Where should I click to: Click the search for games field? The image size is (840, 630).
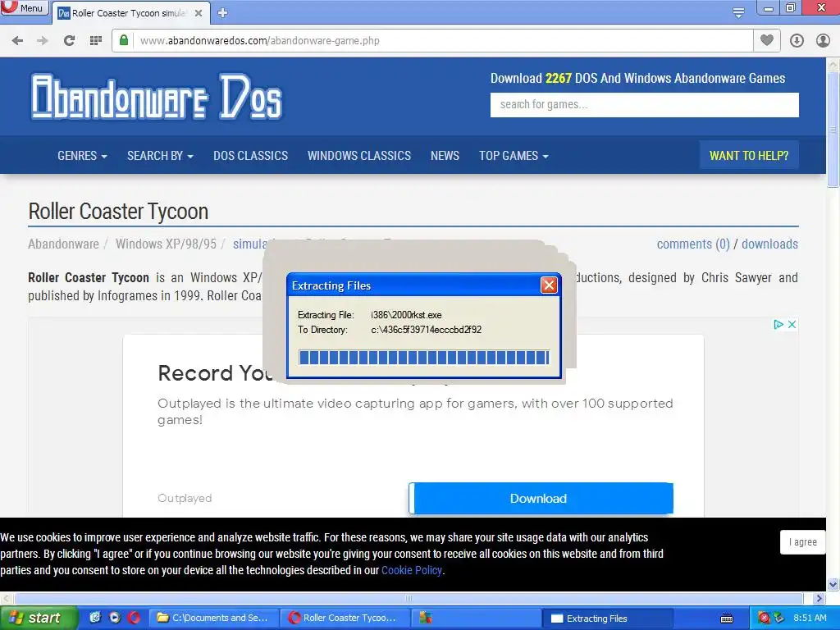645,104
